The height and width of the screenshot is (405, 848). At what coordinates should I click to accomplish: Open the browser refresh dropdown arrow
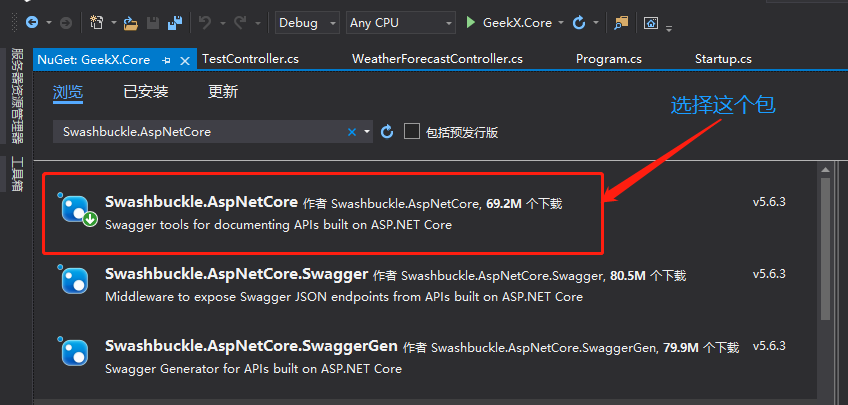tap(596, 23)
